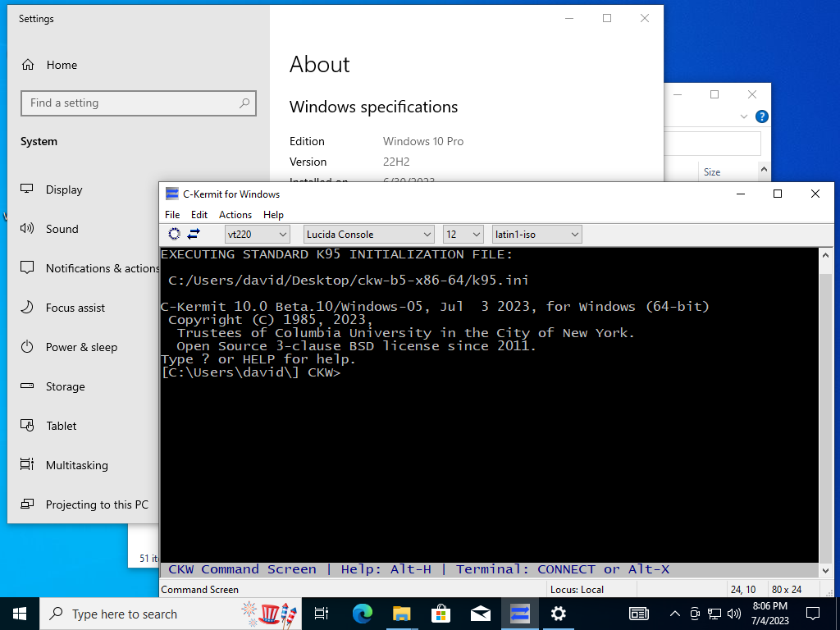Click the dotted-circle icon in the C-Kermit toolbar
The image size is (840, 630).
174,234
